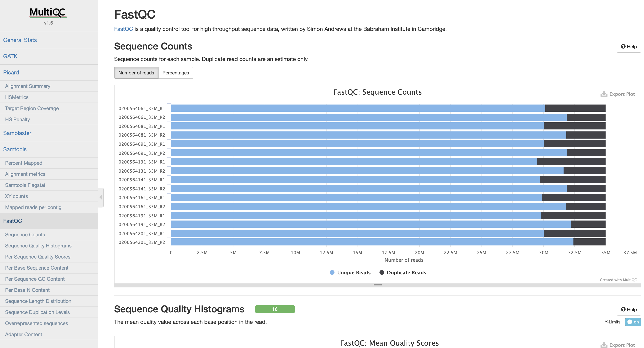Click the green 16 status bar
Screen dimensions: 644x348
click(275, 309)
